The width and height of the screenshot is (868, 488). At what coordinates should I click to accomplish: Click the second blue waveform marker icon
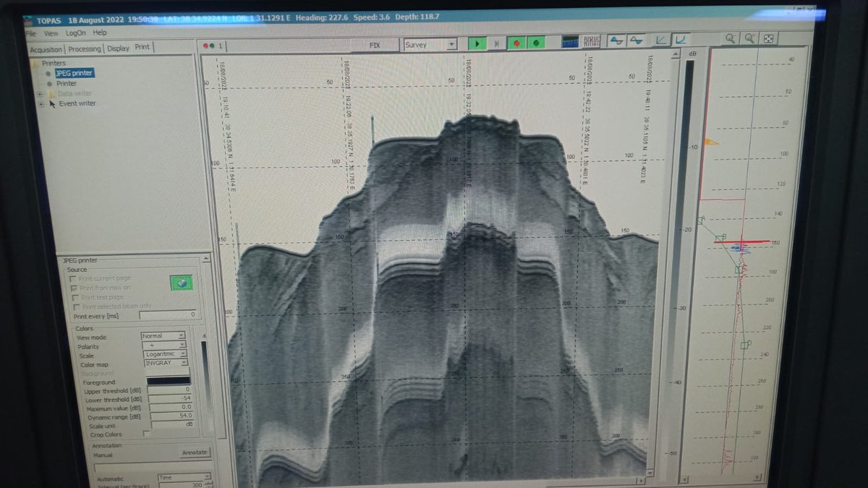(636, 40)
